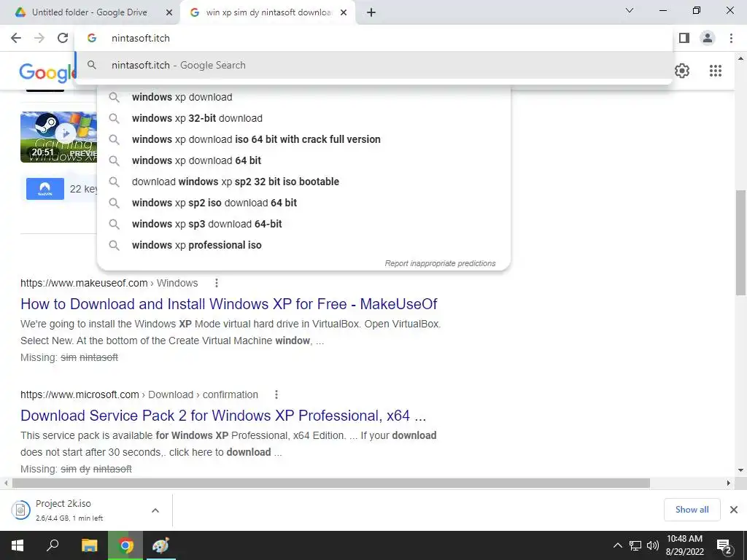Open the Windows Start menu
Image resolution: width=747 pixels, height=560 pixels.
coord(18,545)
